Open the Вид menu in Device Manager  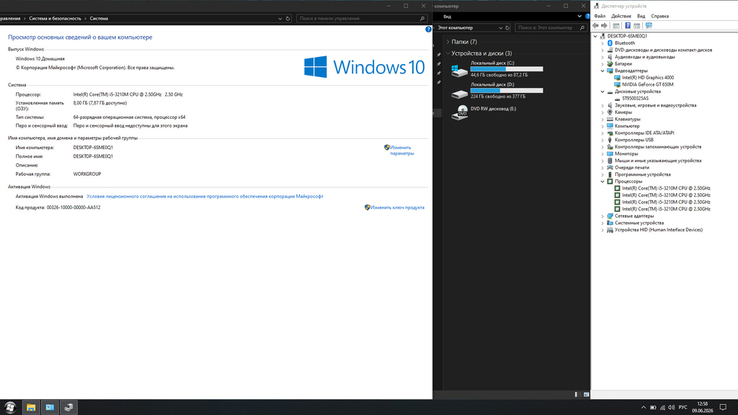click(641, 16)
